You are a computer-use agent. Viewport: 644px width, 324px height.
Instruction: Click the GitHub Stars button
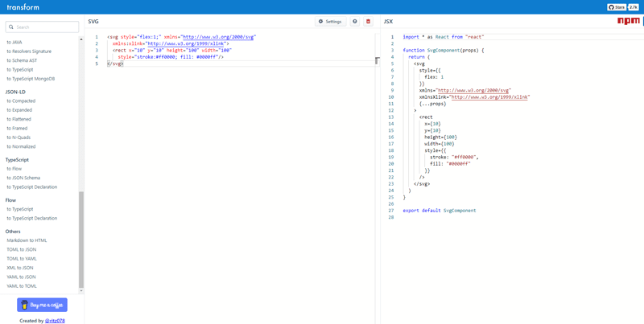point(617,7)
